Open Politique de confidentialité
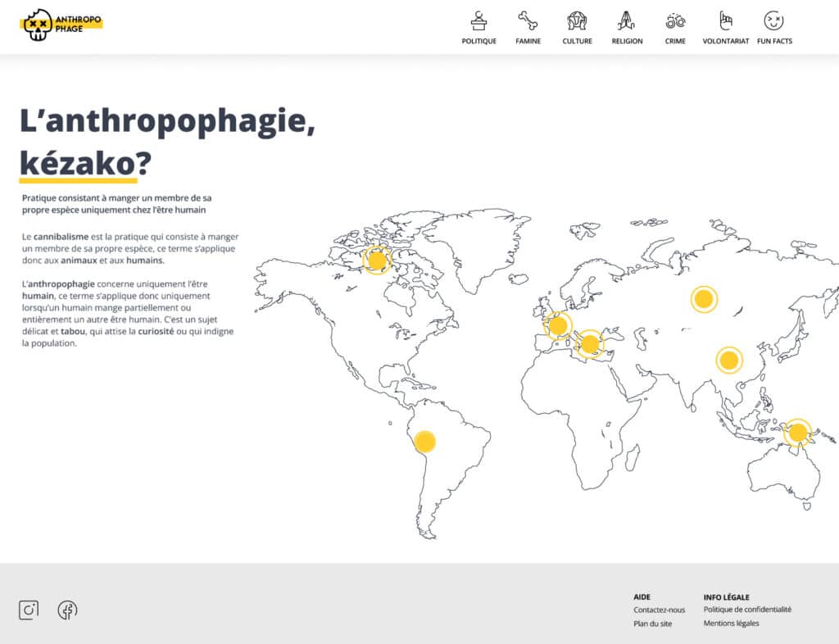This screenshot has width=839, height=644. 746,610
